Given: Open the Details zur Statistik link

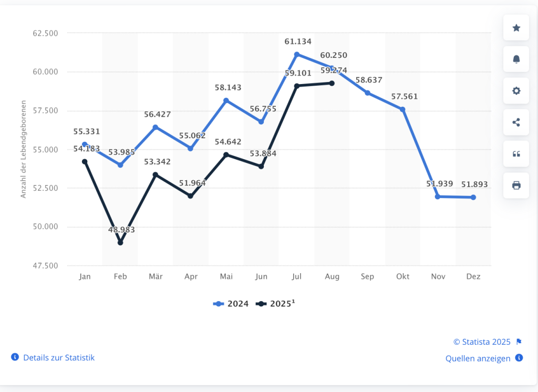Looking at the screenshot, I should tap(59, 357).
